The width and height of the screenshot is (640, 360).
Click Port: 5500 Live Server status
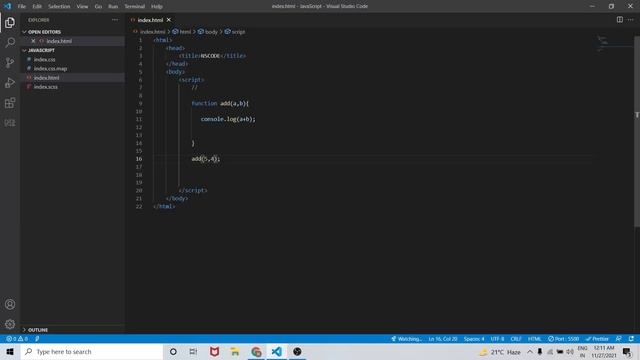coord(563,339)
